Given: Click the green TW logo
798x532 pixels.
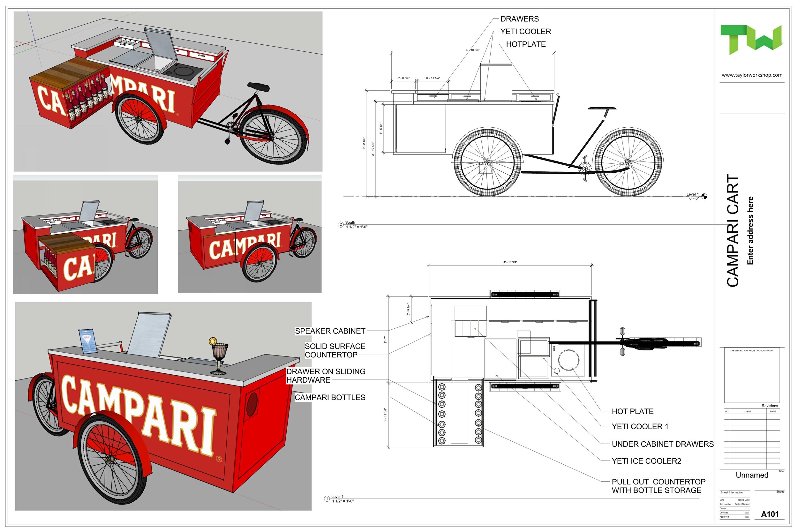Looking at the screenshot, I should click(751, 39).
